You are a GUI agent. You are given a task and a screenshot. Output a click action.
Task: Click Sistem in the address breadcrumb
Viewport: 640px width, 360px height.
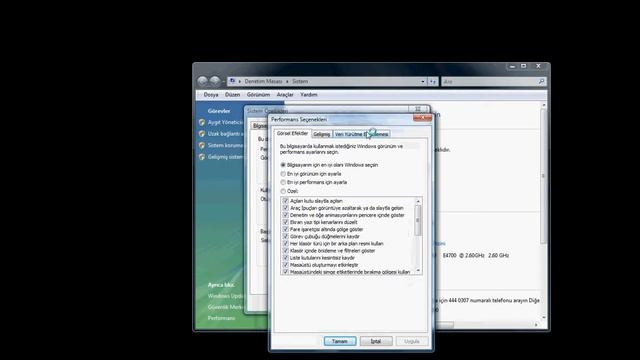(x=300, y=82)
